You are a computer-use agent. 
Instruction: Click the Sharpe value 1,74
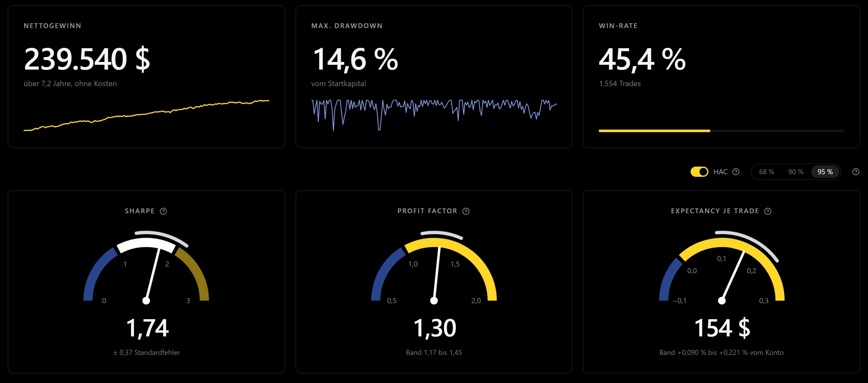[x=147, y=328]
